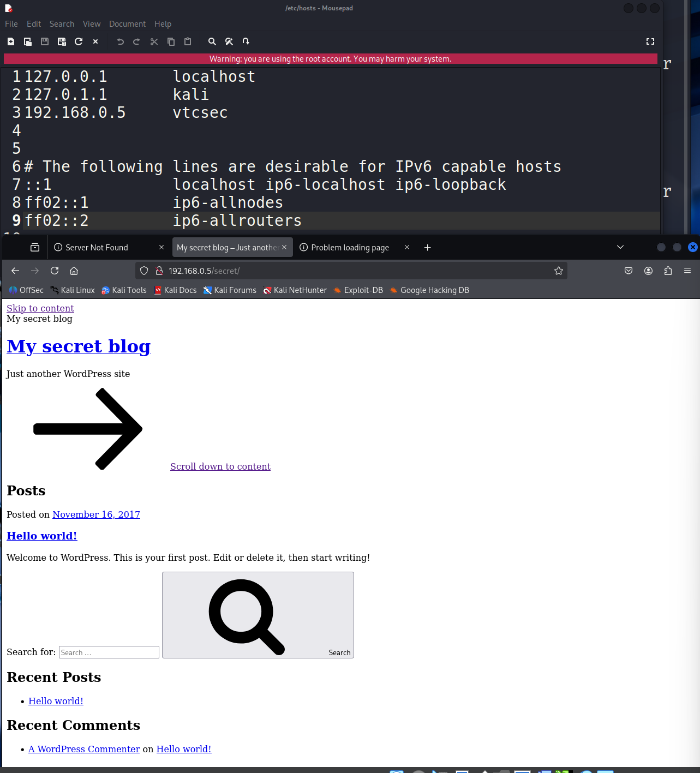Redo the last edit in Mousepad
The image size is (700, 773).
(137, 41)
